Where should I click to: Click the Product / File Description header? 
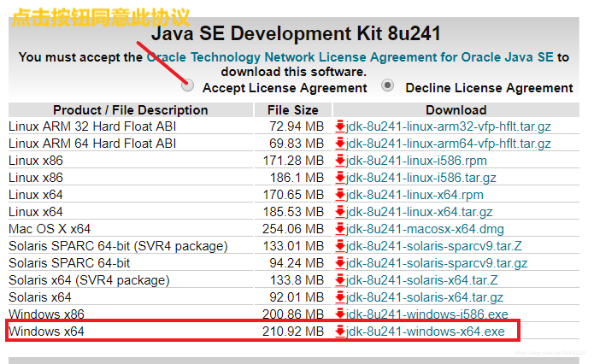(x=130, y=110)
